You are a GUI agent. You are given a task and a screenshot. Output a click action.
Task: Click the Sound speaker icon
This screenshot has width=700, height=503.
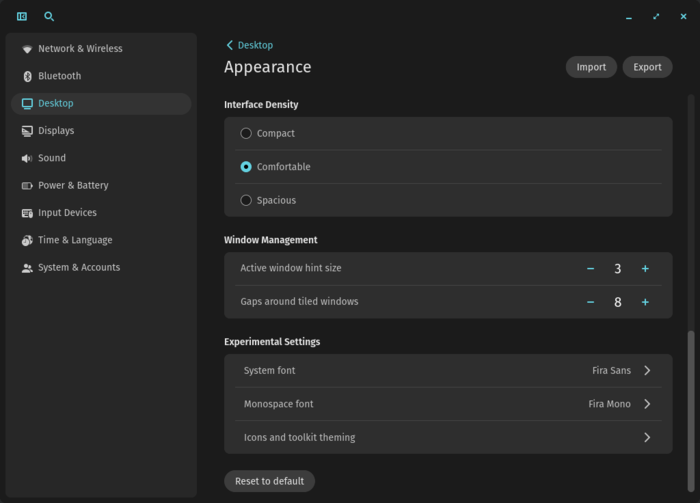(27, 158)
